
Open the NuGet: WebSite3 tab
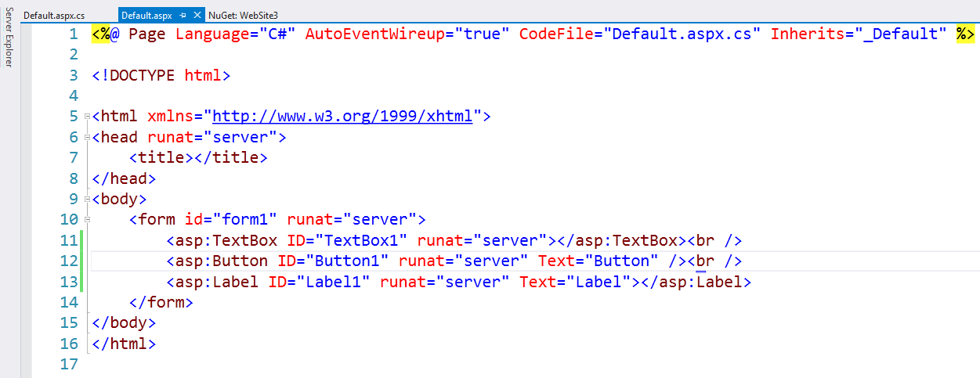(243, 15)
